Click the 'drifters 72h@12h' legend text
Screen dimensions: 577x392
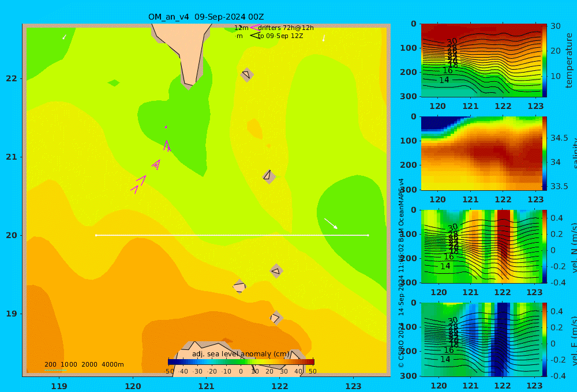(286, 28)
